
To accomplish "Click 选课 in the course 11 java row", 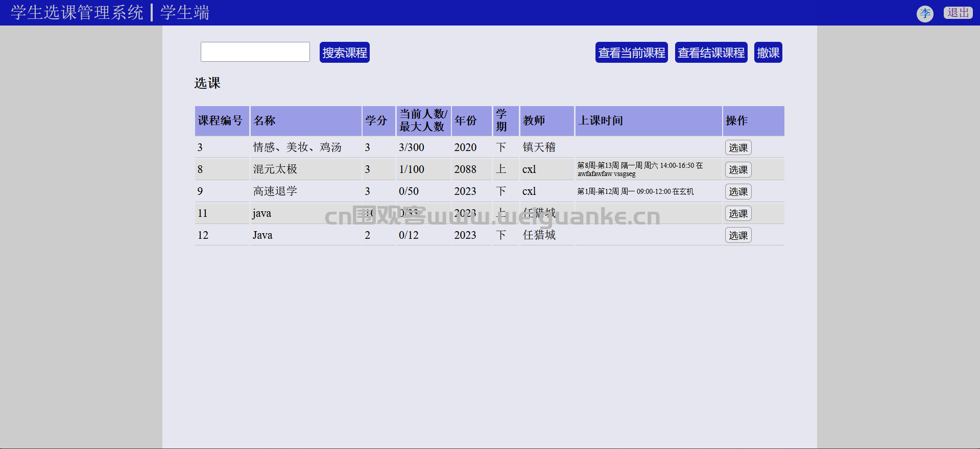I will click(738, 213).
